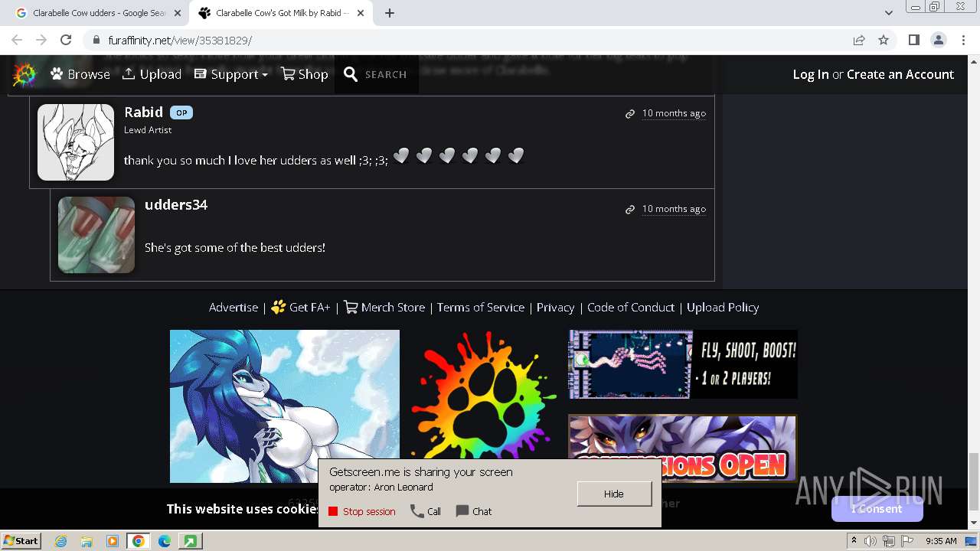Screen dimensions: 980x551
Task: Open File Explorer from taskbar
Action: point(87,541)
